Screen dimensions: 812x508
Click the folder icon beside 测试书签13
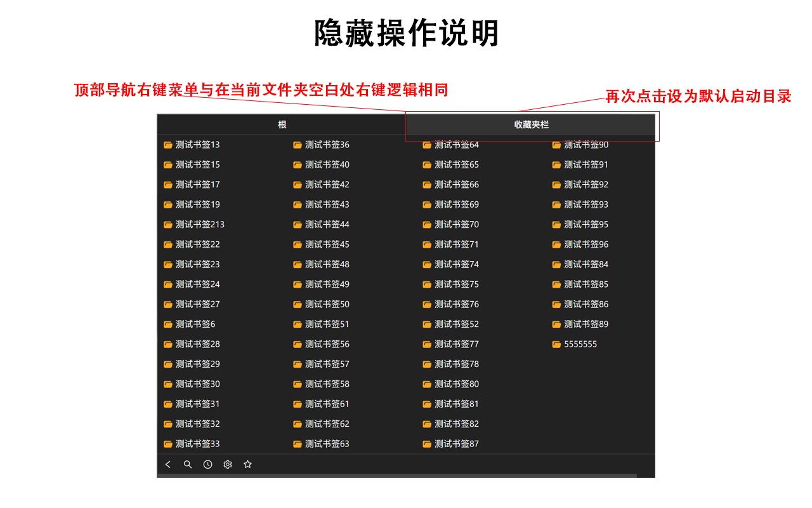[x=167, y=144]
